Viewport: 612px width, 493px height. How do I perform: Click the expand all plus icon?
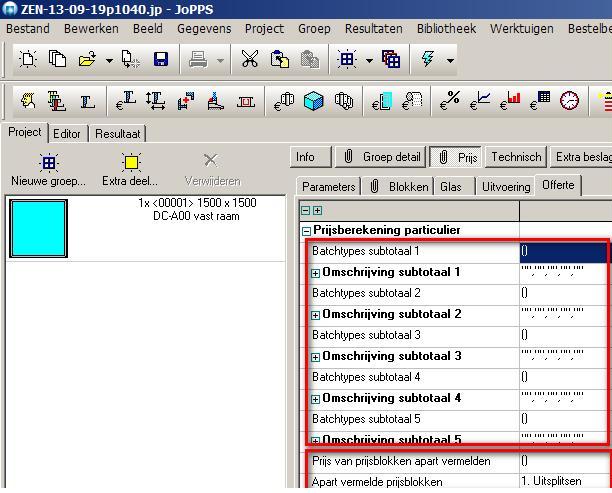pos(318,211)
